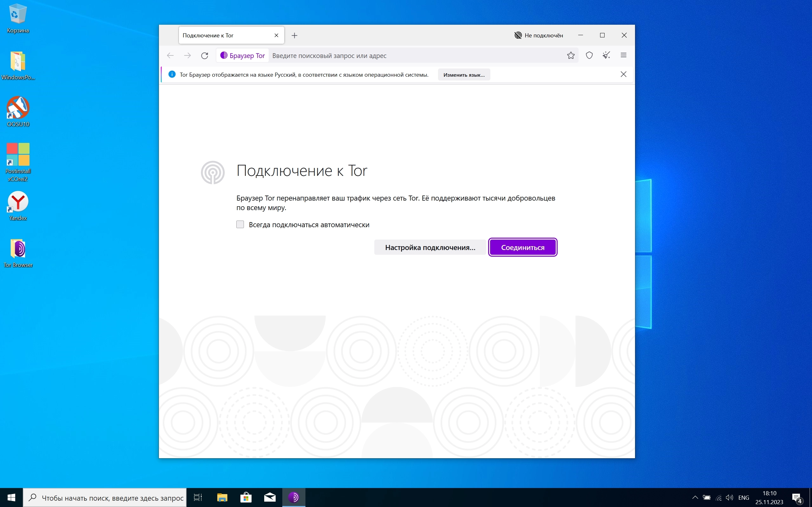Reload the page with the refresh icon
812x507 pixels.
[x=205, y=55]
